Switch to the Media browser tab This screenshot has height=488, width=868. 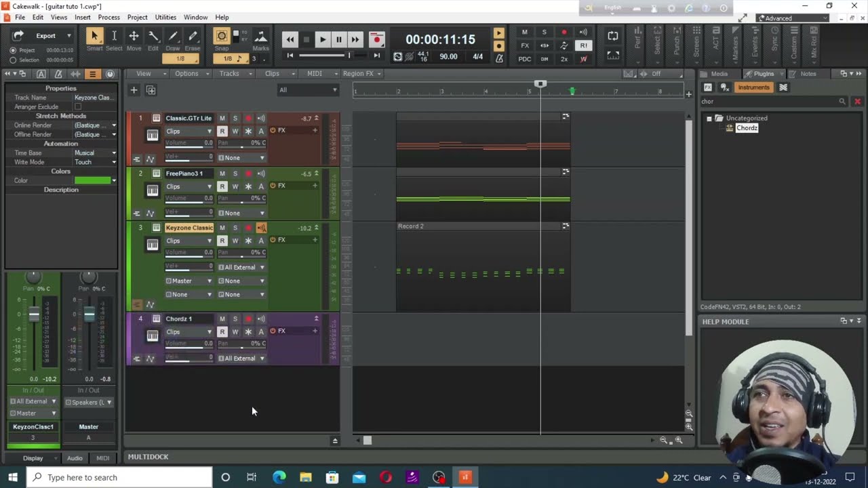click(x=719, y=74)
